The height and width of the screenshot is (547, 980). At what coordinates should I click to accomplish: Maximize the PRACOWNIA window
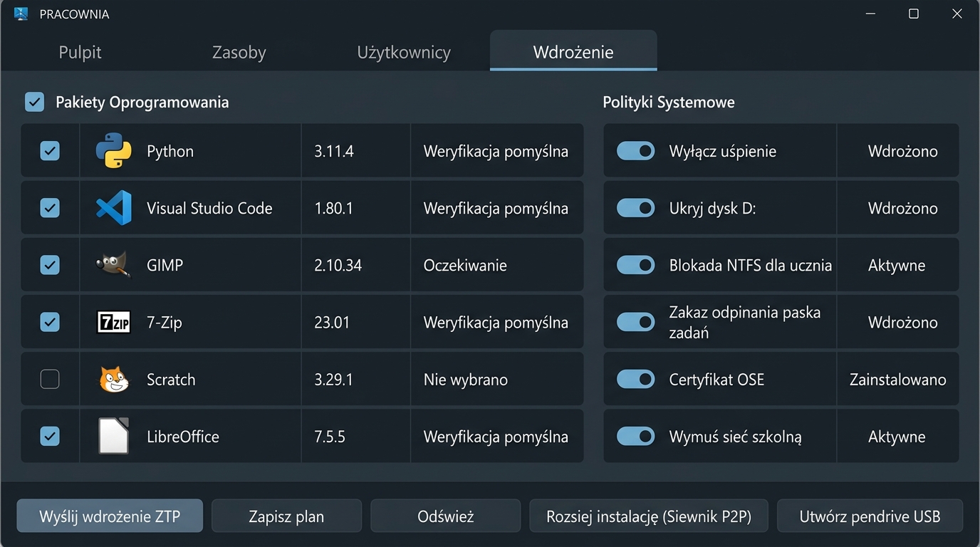coord(914,14)
